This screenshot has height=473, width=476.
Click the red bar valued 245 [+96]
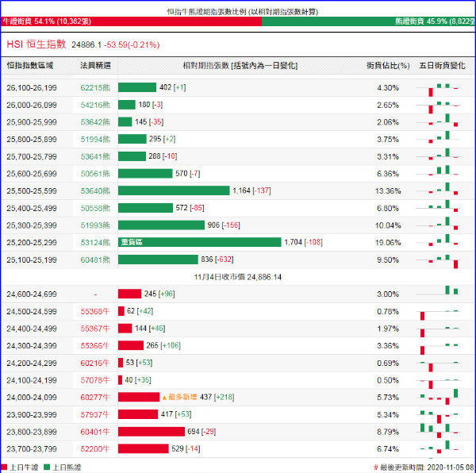tap(129, 294)
